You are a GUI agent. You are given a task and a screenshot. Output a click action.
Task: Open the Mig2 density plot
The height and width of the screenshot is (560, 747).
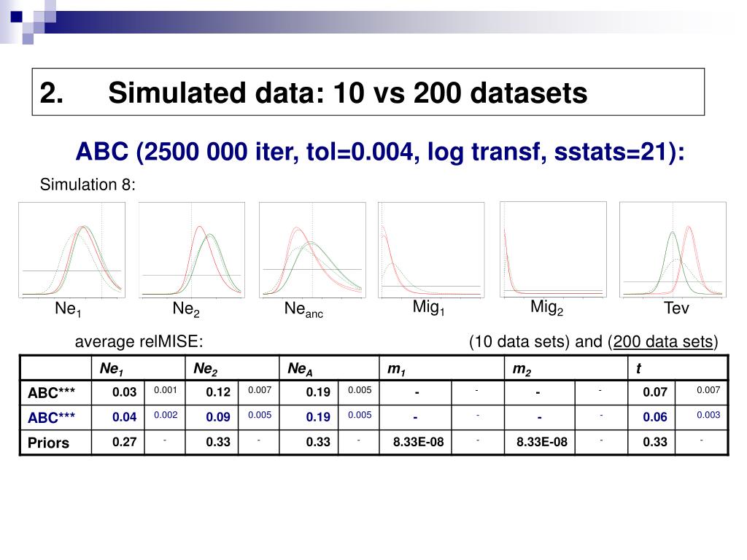553,250
